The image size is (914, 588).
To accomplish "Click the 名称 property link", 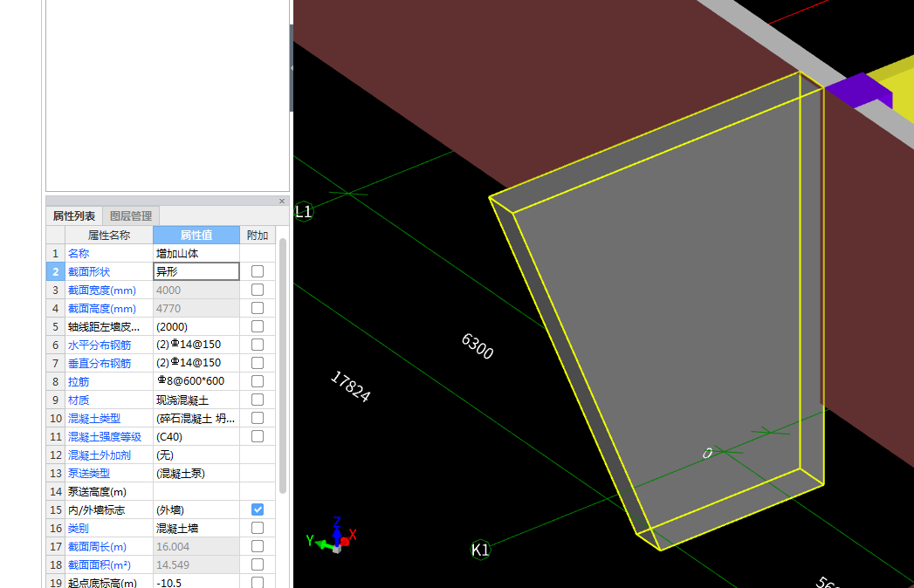I will pos(78,254).
